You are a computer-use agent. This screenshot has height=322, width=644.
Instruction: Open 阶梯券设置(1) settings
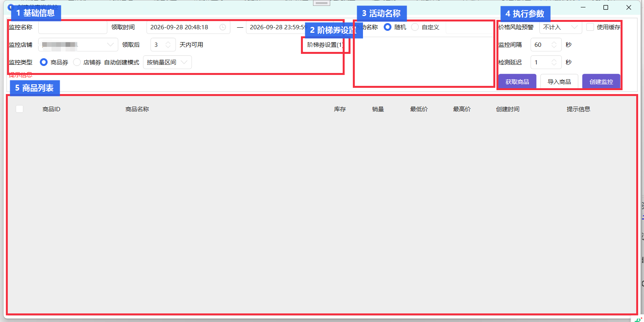click(325, 45)
